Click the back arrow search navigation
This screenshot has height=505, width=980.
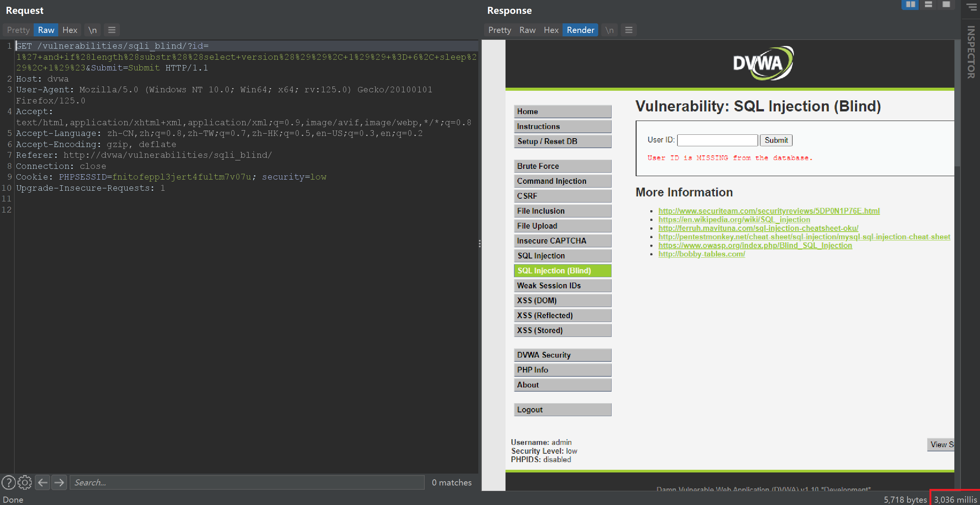(43, 482)
